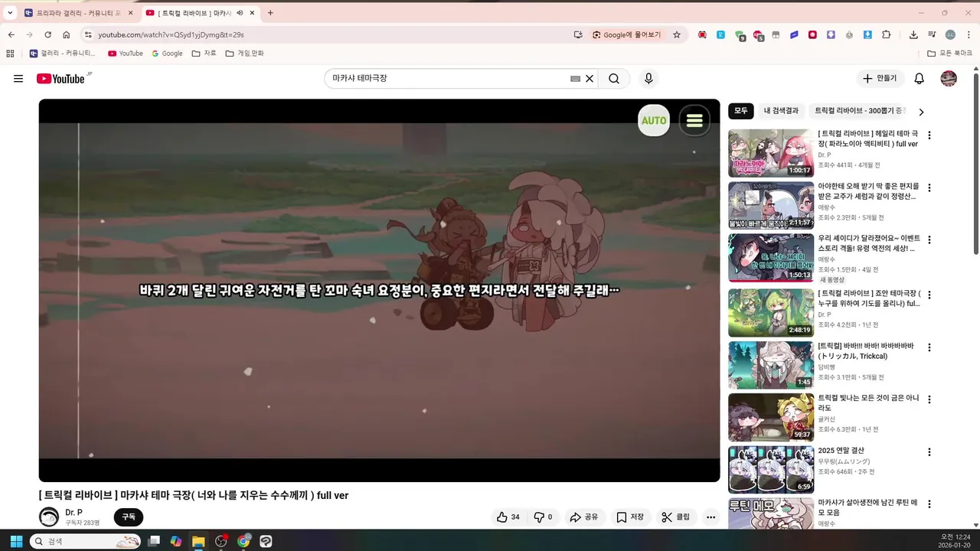Open Chrome home page button
This screenshot has width=980, height=551.
pos(67,34)
